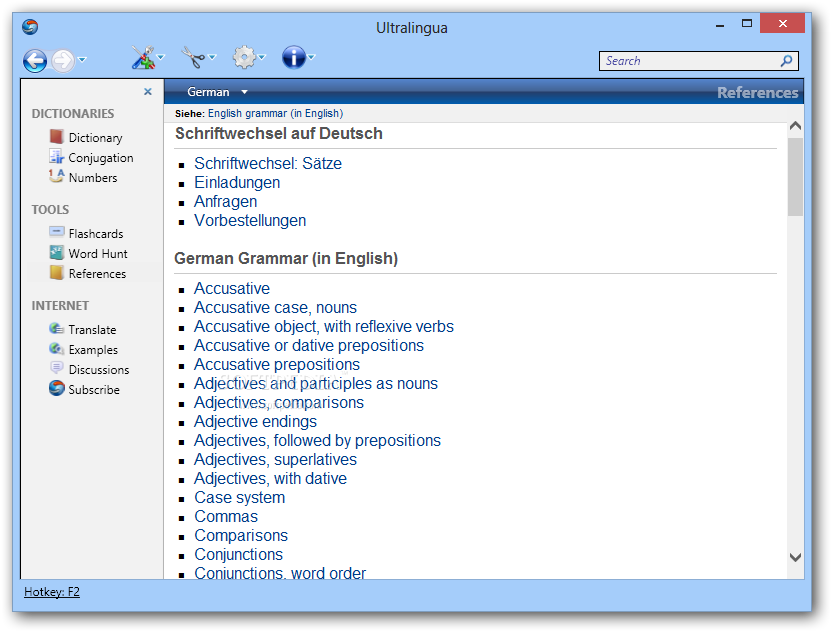Open Adjectives and participles as nouns
Viewport: 832px width, 632px height.
316,383
